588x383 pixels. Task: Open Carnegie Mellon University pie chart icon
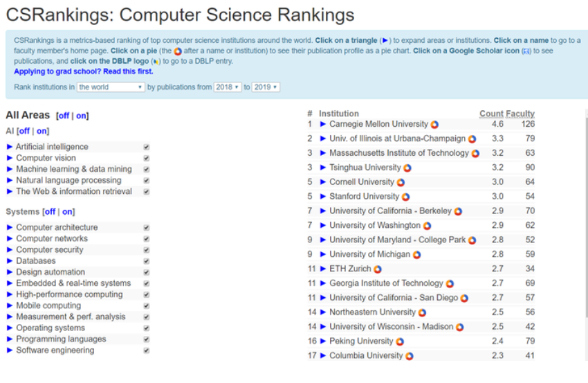(434, 125)
